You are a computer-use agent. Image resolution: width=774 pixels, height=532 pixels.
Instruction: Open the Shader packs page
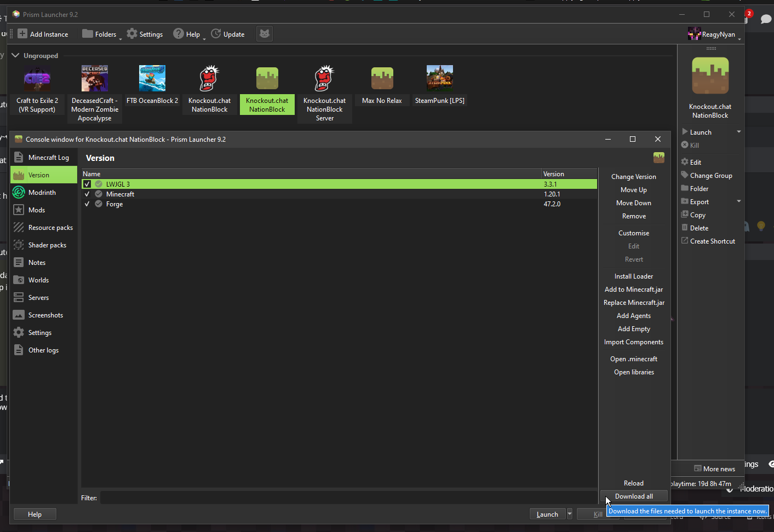[x=44, y=245]
